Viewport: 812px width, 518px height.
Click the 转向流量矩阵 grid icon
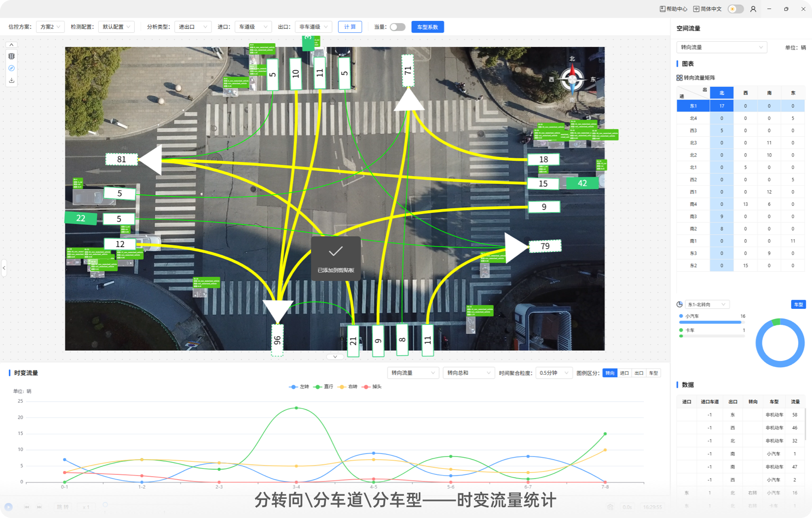pos(679,78)
